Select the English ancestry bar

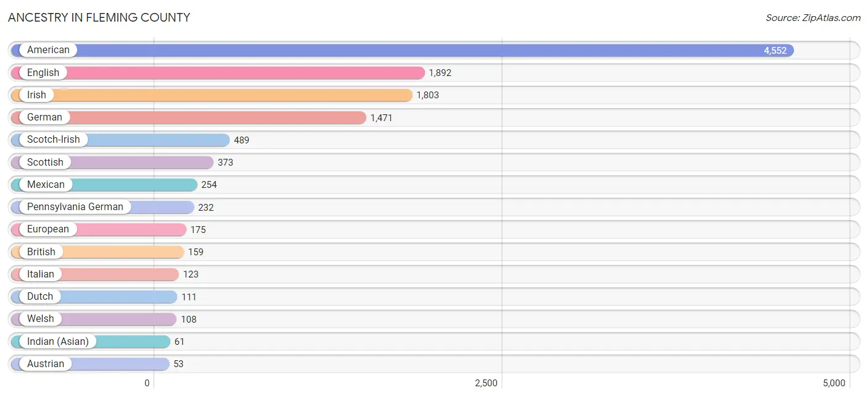click(218, 73)
